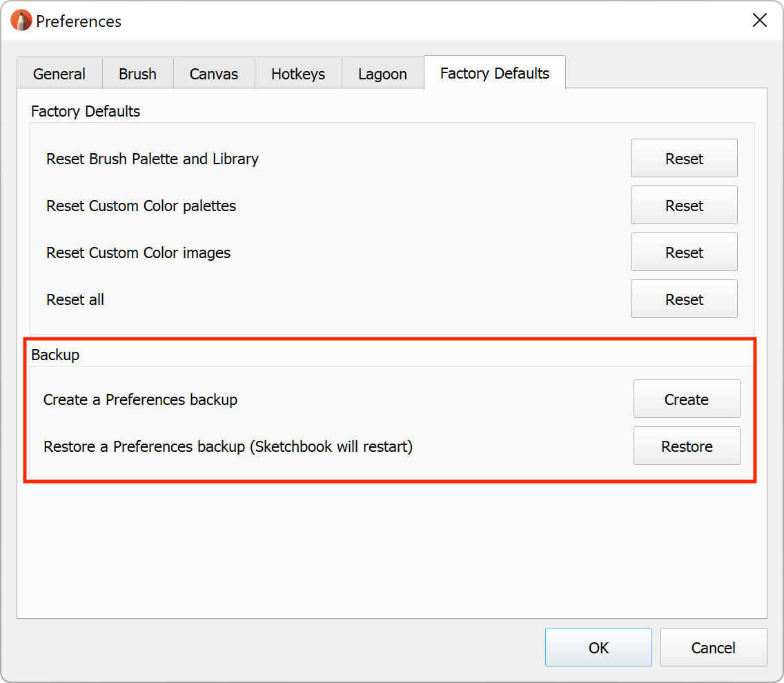This screenshot has width=784, height=683.
Task: Select the Factory Defaults tab
Action: coord(495,73)
